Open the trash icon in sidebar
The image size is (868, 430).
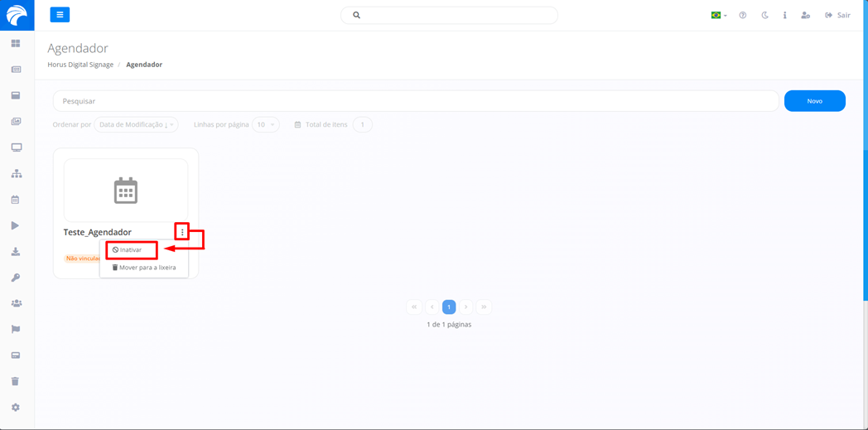pyautogui.click(x=15, y=381)
